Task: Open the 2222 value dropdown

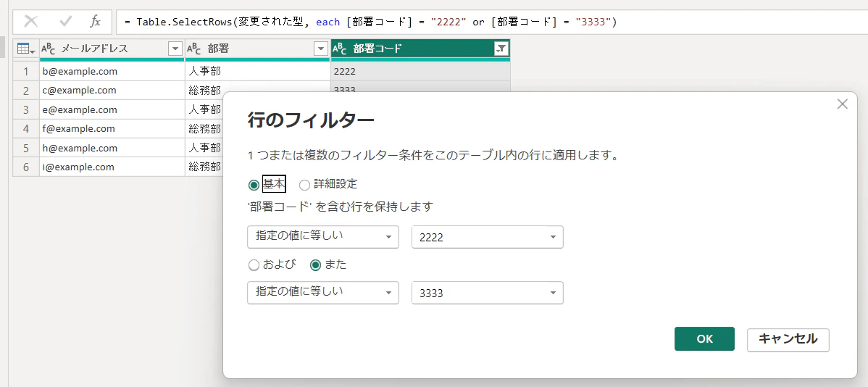Action: [x=487, y=237]
